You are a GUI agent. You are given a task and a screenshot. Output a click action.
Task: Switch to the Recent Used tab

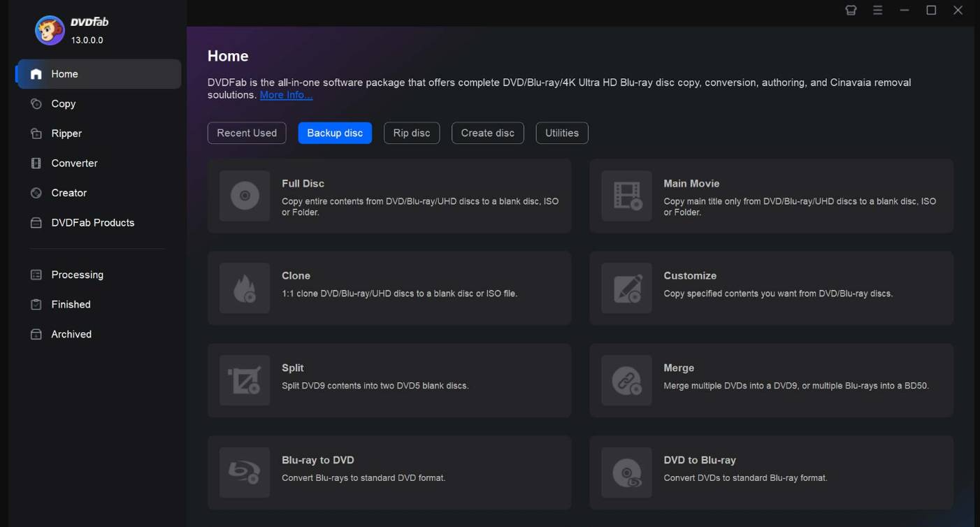click(x=247, y=133)
